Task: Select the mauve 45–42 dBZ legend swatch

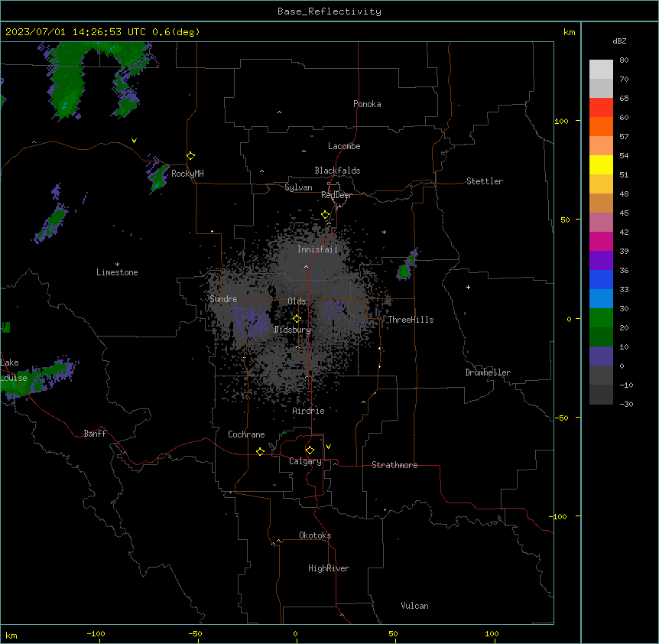Action: pyautogui.click(x=601, y=222)
